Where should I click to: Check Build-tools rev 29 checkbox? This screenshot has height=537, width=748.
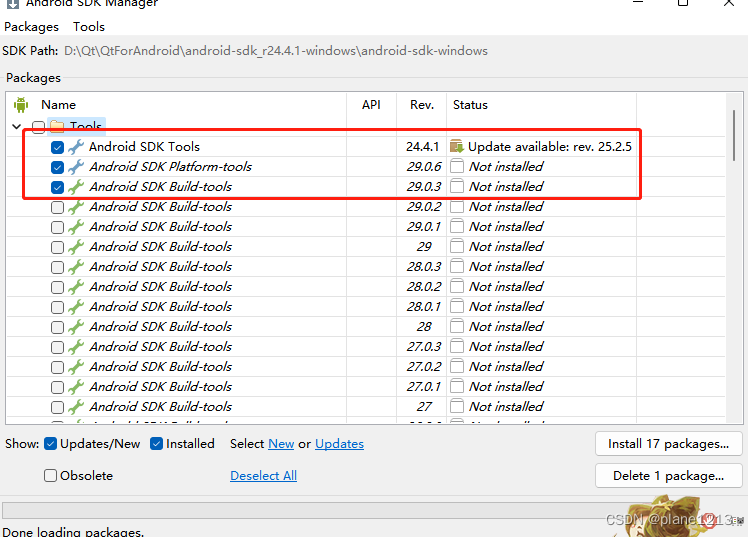pos(57,248)
